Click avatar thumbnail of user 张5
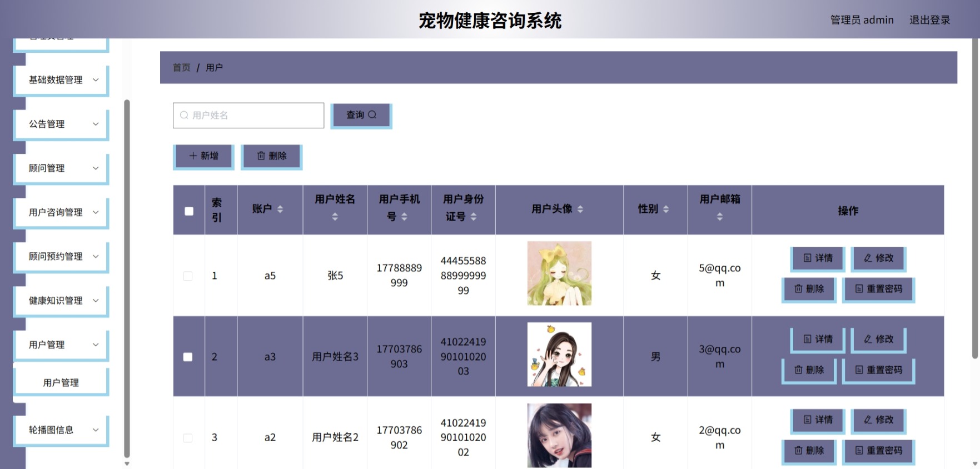 (559, 273)
